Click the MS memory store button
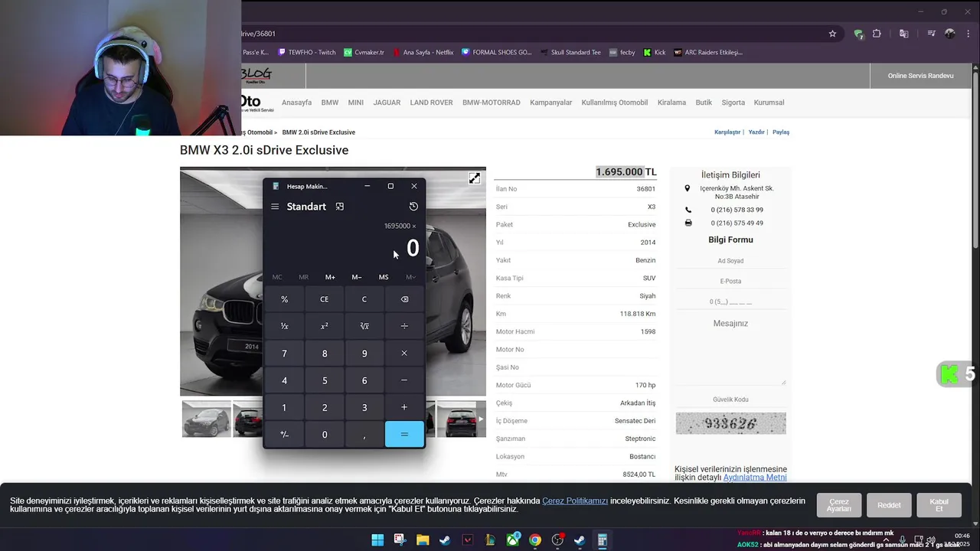 [x=384, y=277]
